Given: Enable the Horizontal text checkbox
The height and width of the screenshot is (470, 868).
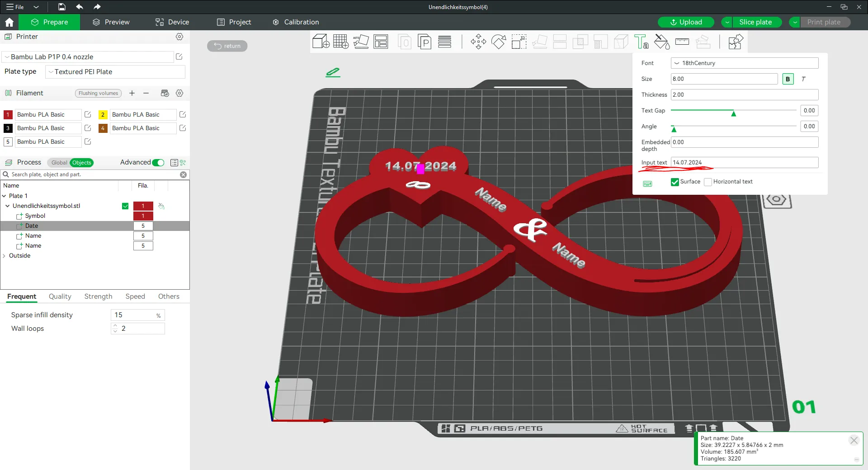Looking at the screenshot, I should click(x=708, y=182).
